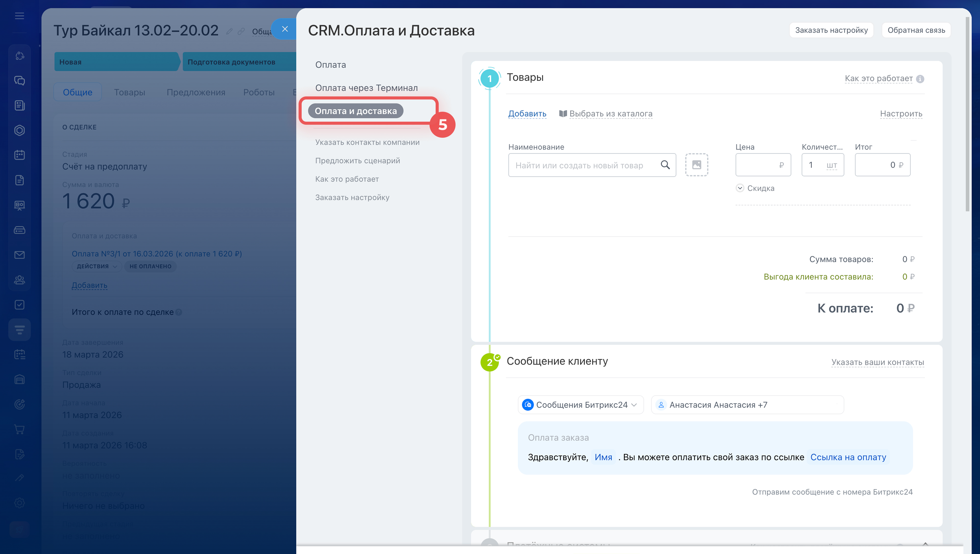Close the CRM payment slider panel

pyautogui.click(x=285, y=29)
